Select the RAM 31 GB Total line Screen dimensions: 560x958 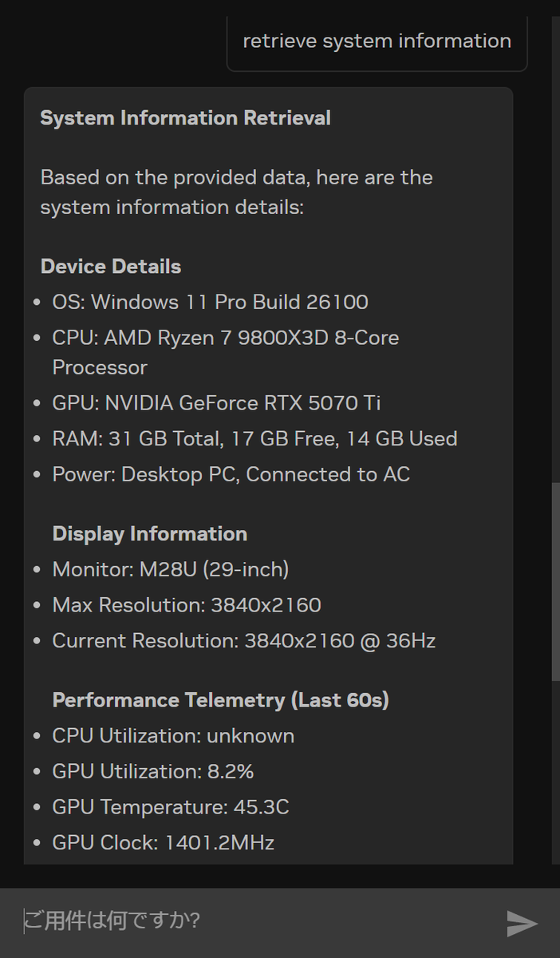coord(254,439)
